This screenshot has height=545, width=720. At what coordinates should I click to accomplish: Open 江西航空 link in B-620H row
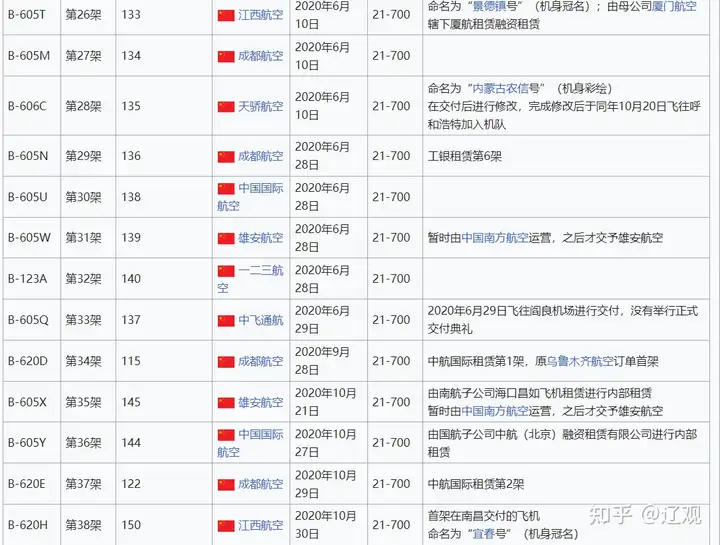260,525
